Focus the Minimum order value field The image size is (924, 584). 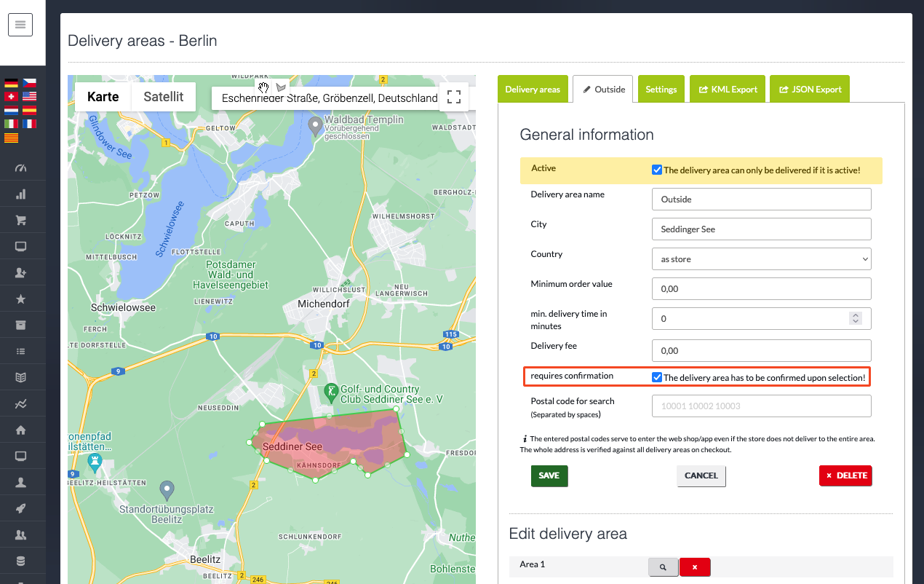tap(762, 288)
